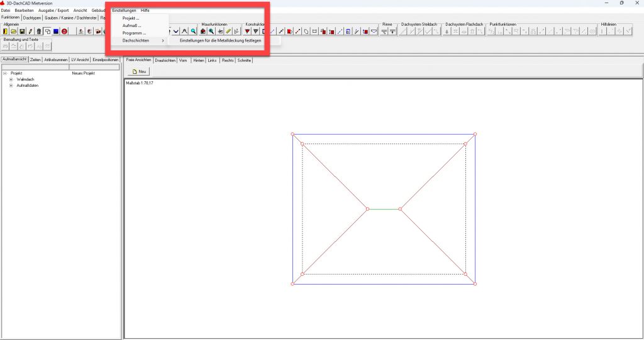Screen dimensions: 644x340
Task: Click the trash can delete icon
Action: tap(39, 31)
